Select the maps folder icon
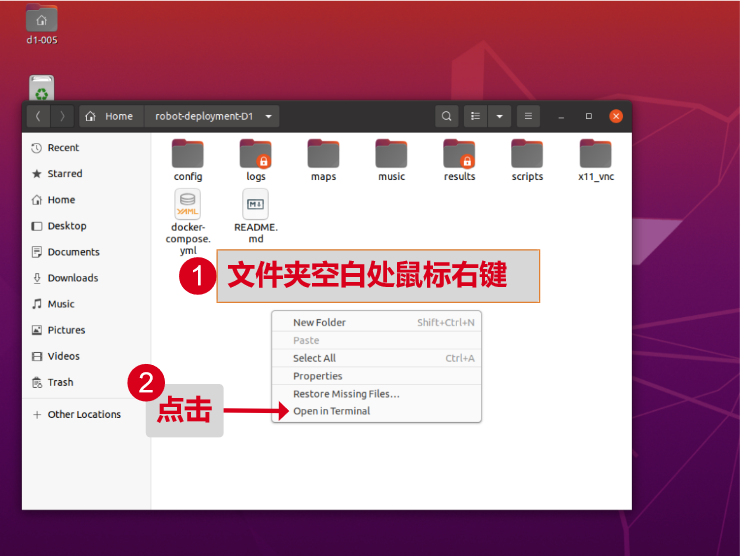742x556 pixels. tap(323, 153)
